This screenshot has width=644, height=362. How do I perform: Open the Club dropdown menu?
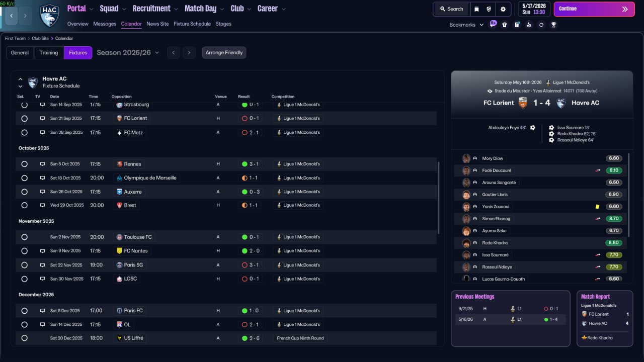(241, 9)
